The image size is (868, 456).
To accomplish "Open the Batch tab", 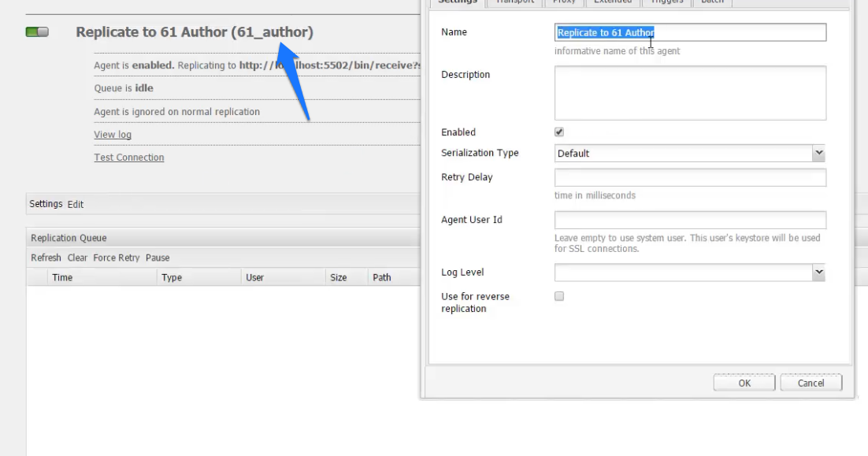I will pos(712,2).
